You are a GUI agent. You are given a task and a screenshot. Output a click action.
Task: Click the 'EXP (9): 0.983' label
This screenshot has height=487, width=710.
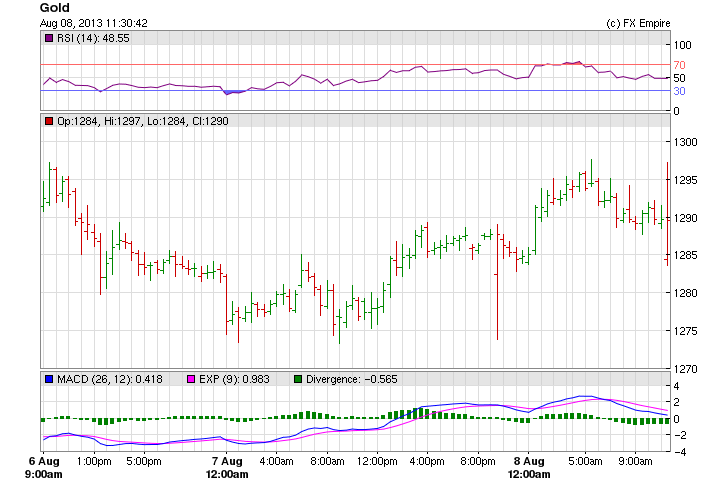(234, 379)
